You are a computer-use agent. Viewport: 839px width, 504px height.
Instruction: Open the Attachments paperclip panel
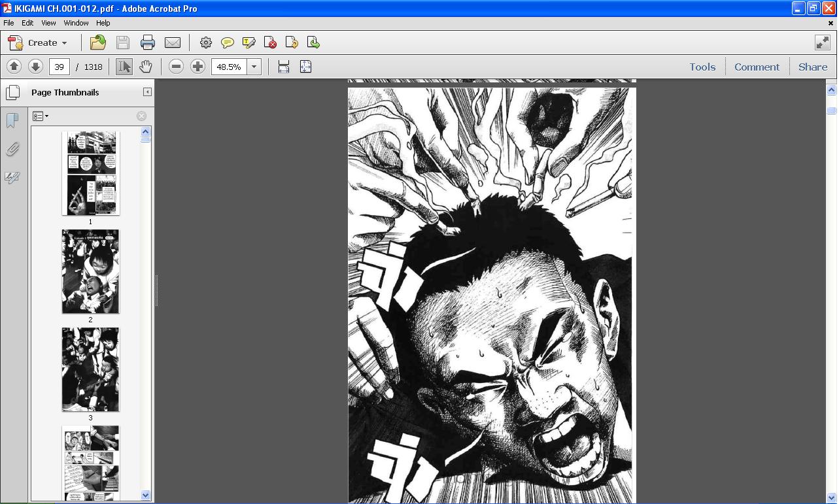(x=12, y=150)
